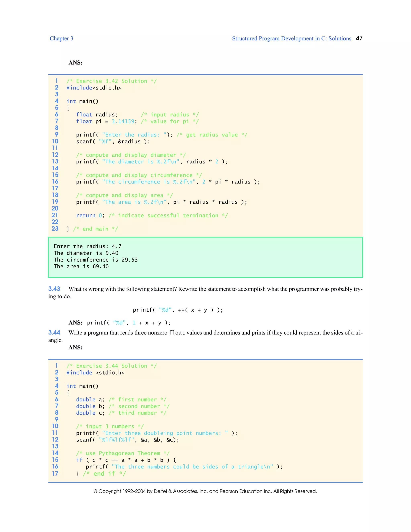Click the condition 'if ( c * c == a * a + b * b )'

click(123, 460)
